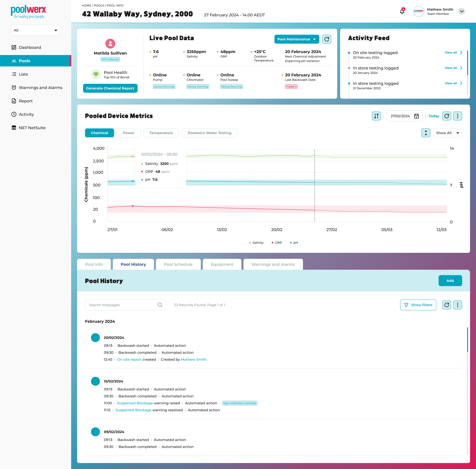Screen dimensions: 476x469
Task: Click the Show filters button
Action: point(418,305)
